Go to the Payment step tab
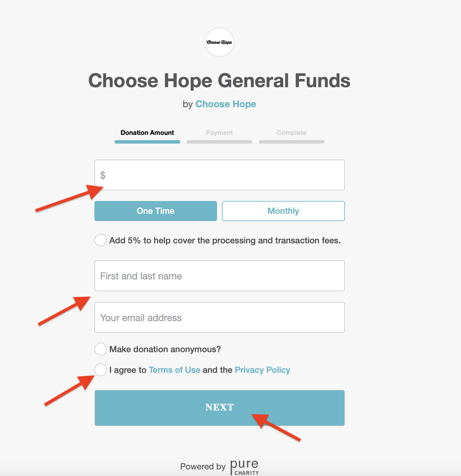461x476 pixels. tap(219, 133)
